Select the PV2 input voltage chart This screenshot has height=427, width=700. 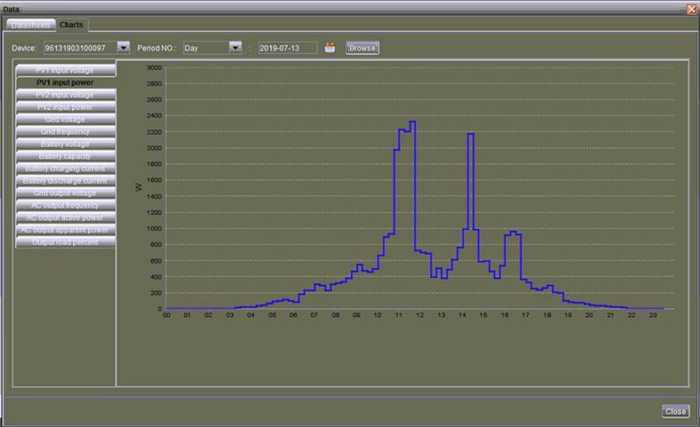tap(66, 95)
